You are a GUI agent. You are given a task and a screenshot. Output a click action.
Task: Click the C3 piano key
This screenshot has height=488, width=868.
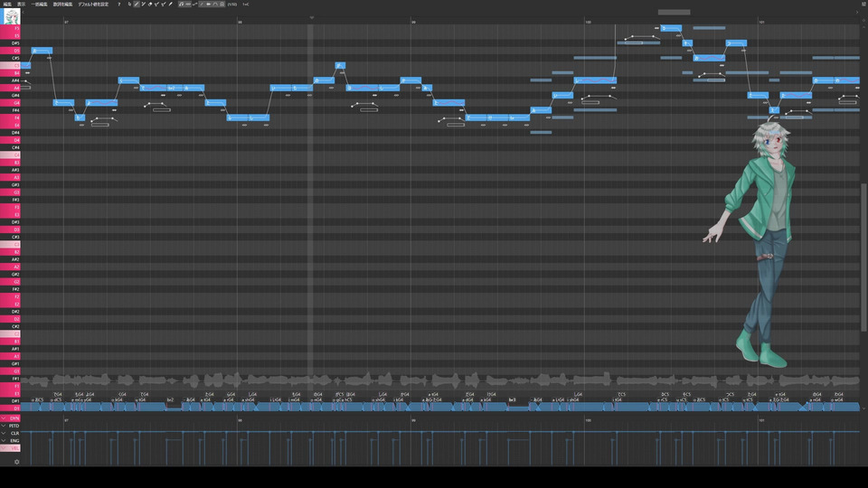pos(10,245)
